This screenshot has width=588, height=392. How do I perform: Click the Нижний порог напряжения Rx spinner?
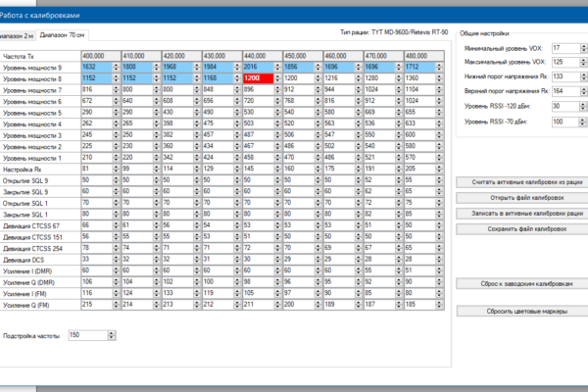(584, 76)
